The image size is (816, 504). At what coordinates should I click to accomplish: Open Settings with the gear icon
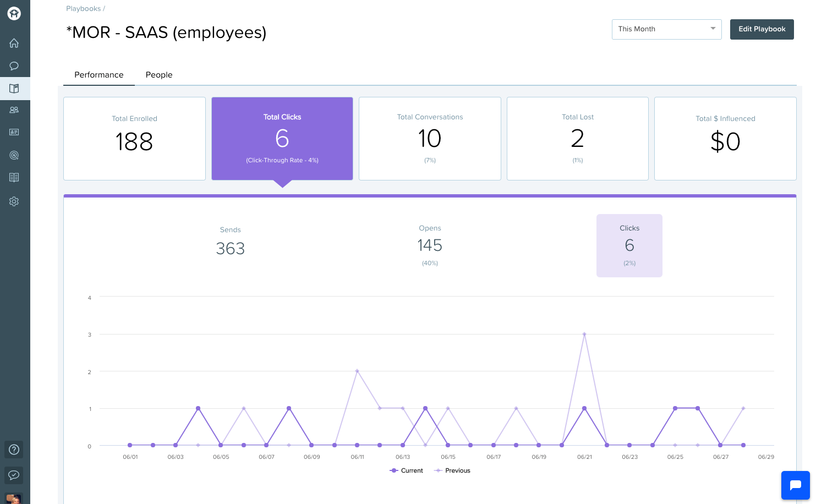[x=14, y=201]
